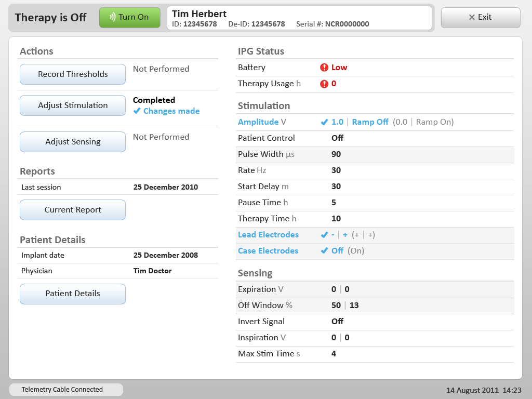Open the Adjust Sensing screen
The image size is (532, 399).
pos(73,142)
